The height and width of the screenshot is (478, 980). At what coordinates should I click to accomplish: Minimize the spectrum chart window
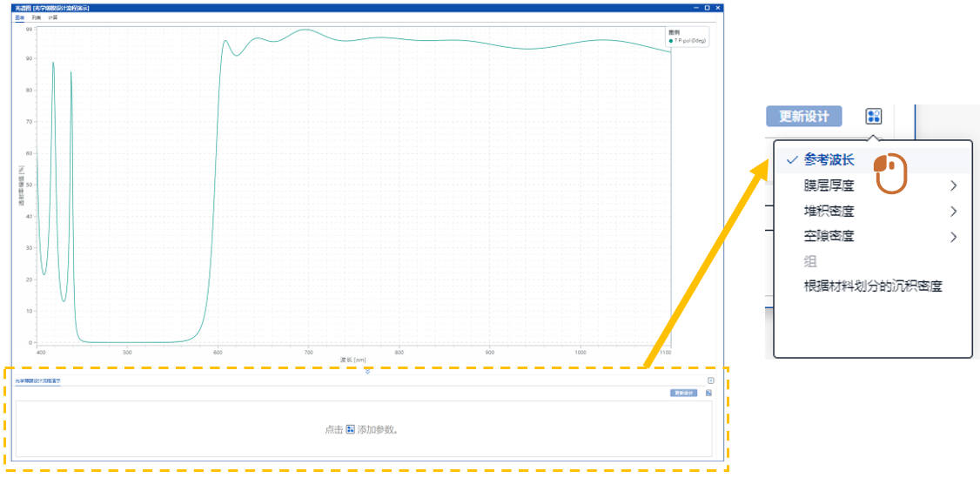click(x=695, y=7)
